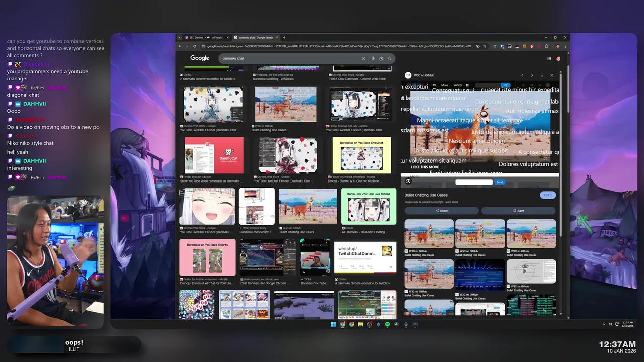The height and width of the screenshot is (362, 644).
Task: Open Chrome's tab search dropdown arrow
Action: (x=180, y=37)
